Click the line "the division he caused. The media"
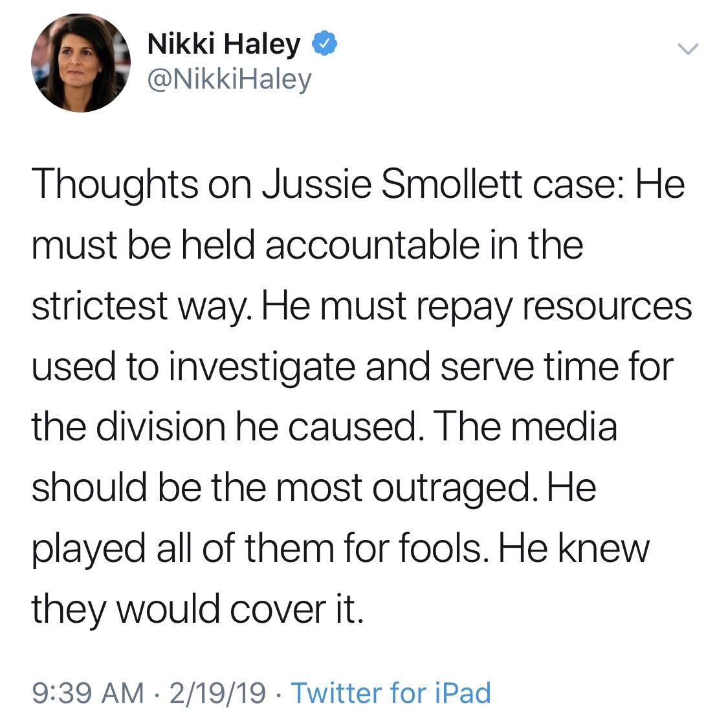This screenshot has height=723, width=728. point(324,427)
